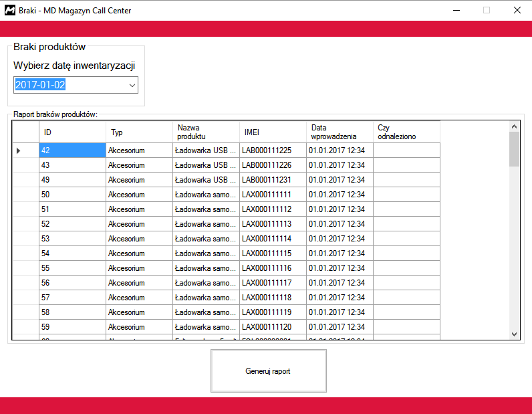
Task: Select the ID cell 42
Action: [73, 150]
